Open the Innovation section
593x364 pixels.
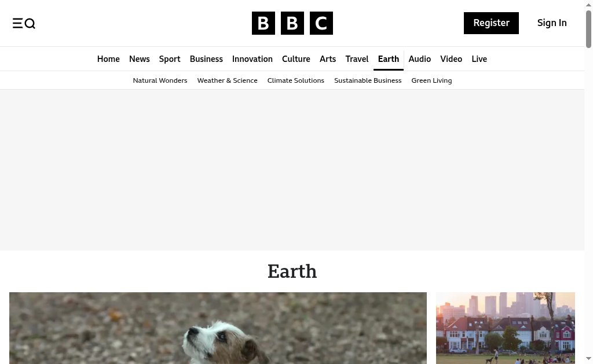[252, 59]
